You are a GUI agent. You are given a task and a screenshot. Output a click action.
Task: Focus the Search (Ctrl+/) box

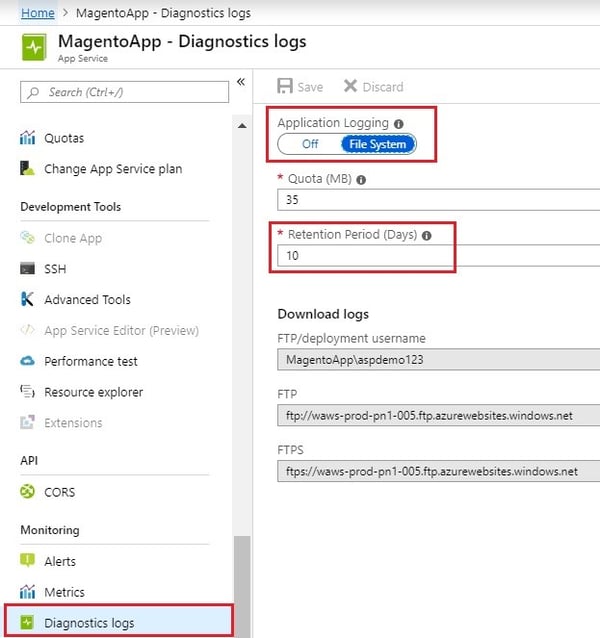click(x=124, y=92)
